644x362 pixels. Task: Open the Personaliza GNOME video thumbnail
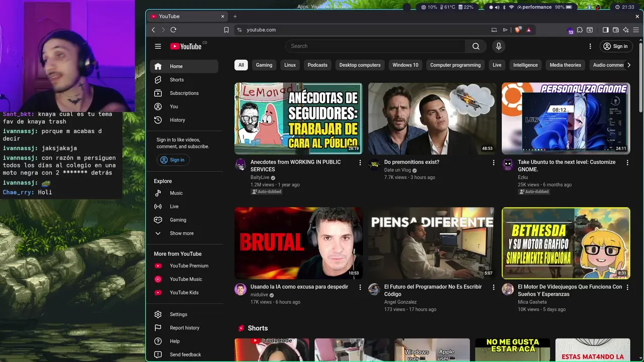pyautogui.click(x=566, y=119)
